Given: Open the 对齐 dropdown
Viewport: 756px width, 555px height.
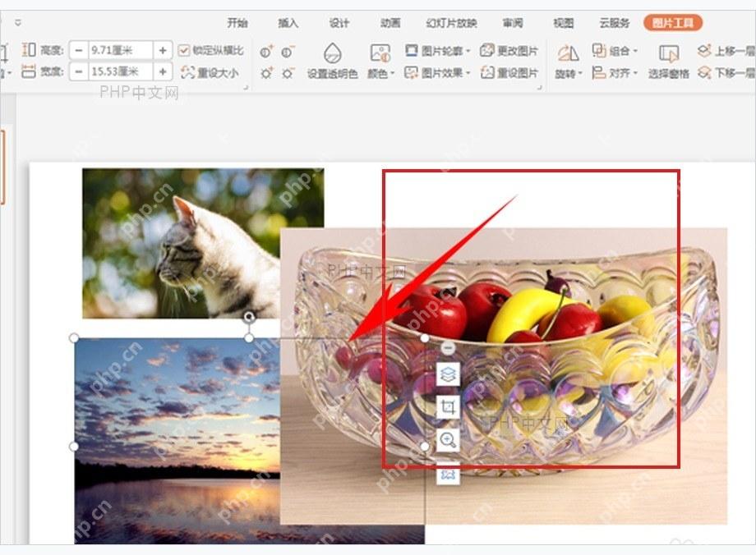Looking at the screenshot, I should (x=615, y=73).
